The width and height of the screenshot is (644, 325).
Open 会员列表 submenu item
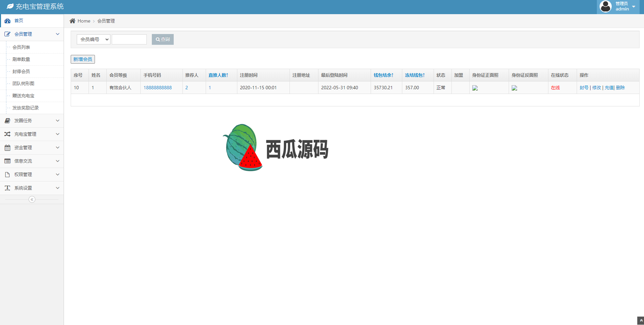click(21, 47)
